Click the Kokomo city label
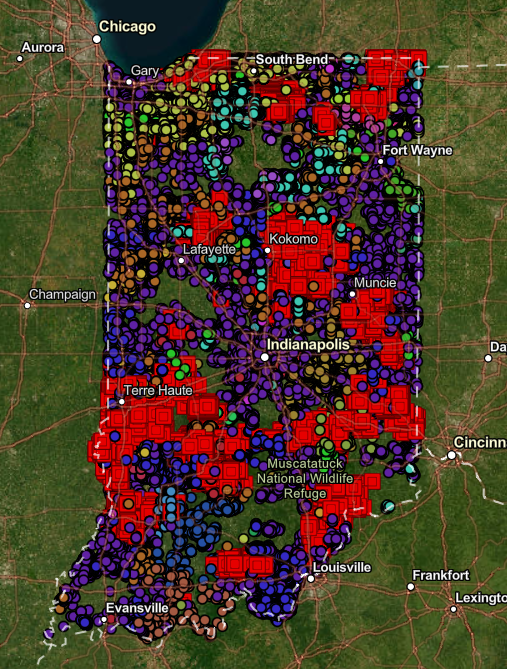This screenshot has width=507, height=669. (x=294, y=239)
